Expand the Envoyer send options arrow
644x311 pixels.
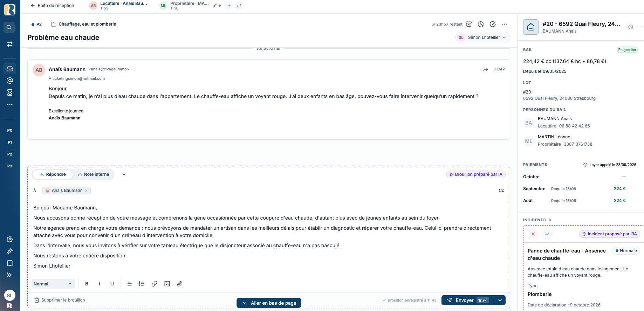coord(500,300)
